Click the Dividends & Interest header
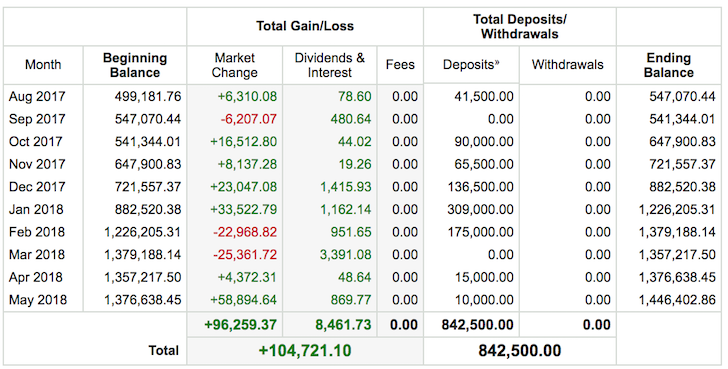This screenshot has height=369, width=728. point(330,65)
